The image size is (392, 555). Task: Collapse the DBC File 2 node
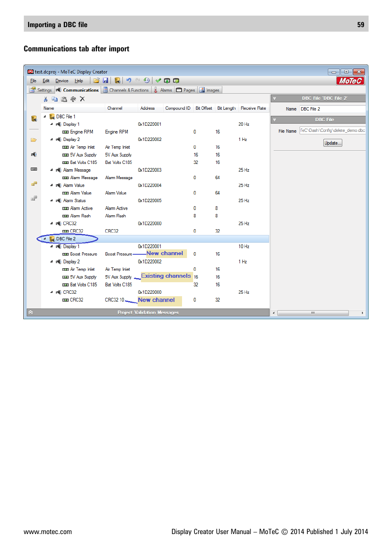[x=45, y=238]
